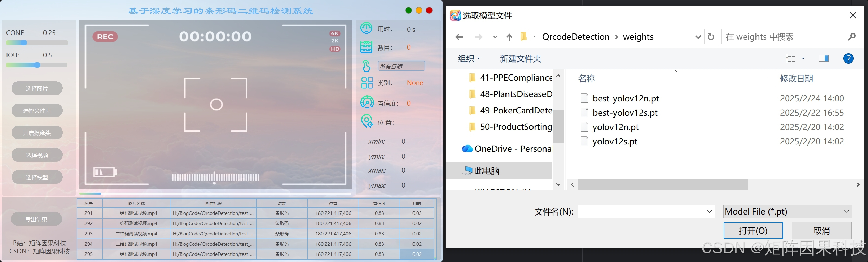Click the 导出结果 button

pyautogui.click(x=36, y=219)
